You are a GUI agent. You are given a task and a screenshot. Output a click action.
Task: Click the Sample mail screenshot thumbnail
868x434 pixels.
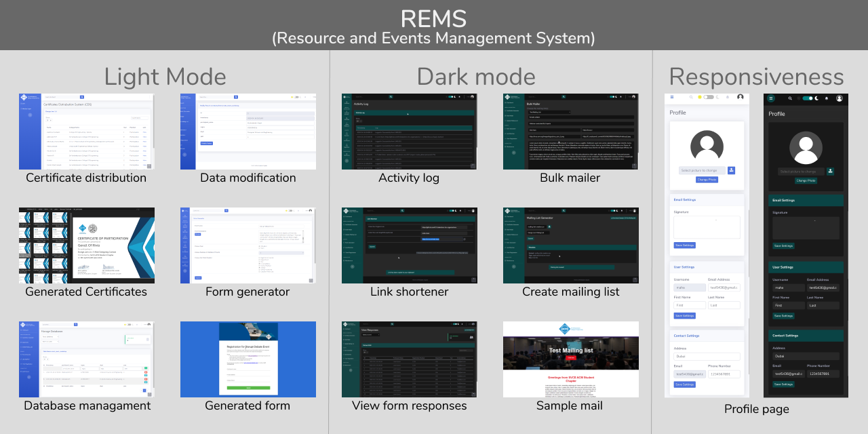click(x=571, y=359)
